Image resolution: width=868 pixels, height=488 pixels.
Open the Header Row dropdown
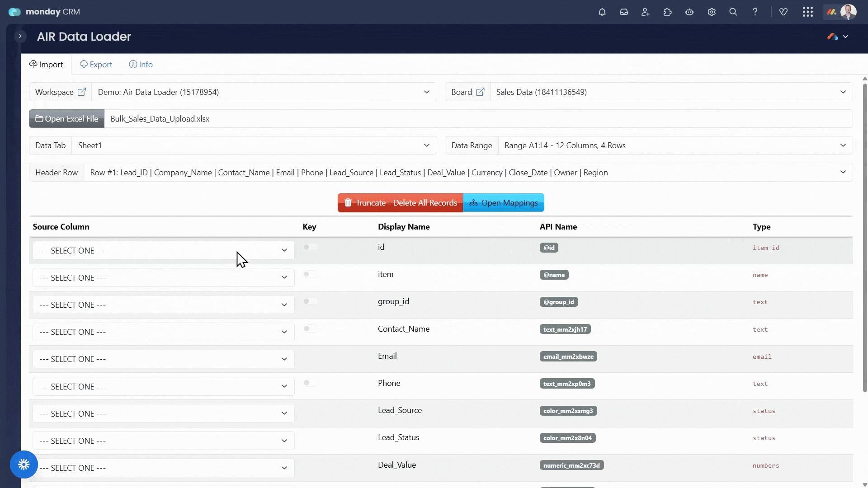468,172
